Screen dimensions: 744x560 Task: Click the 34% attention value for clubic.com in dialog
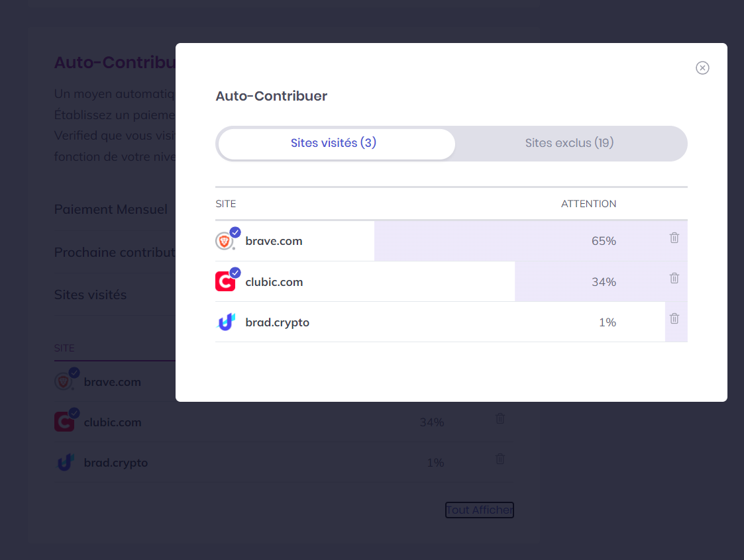604,282
